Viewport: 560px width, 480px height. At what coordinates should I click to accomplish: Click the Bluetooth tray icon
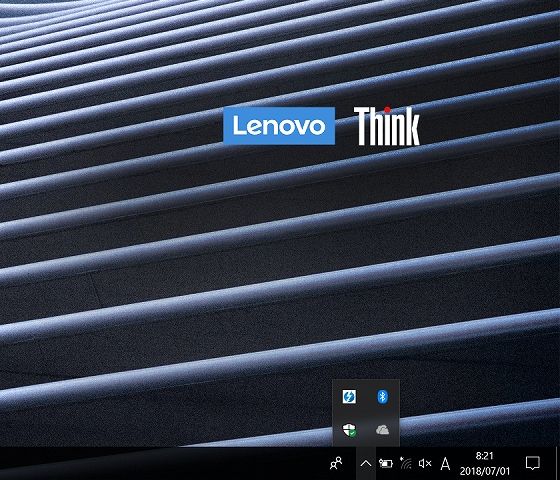click(382, 396)
